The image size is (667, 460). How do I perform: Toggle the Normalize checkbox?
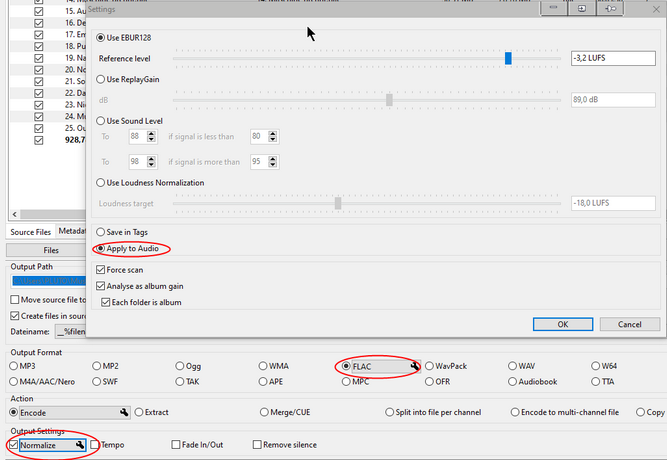(x=14, y=445)
